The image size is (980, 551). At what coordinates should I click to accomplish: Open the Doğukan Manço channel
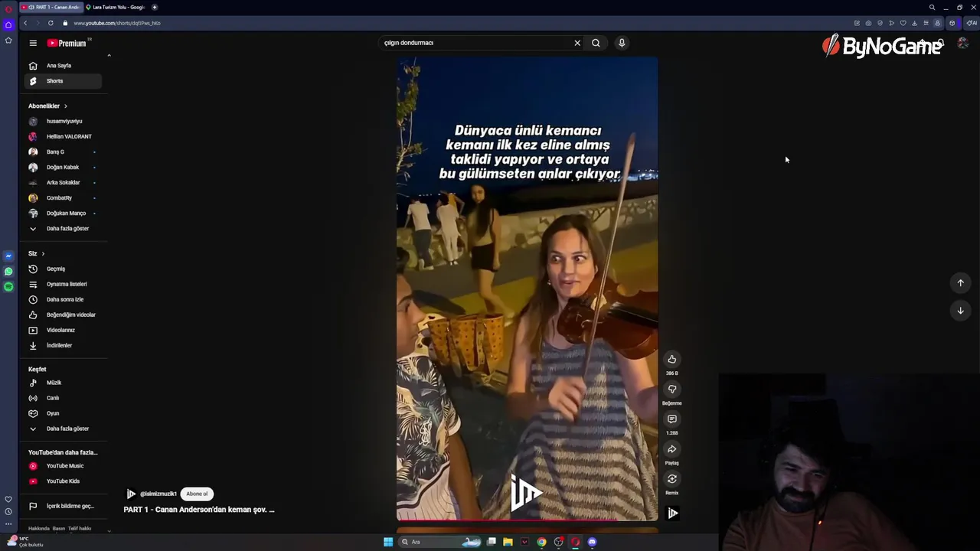coord(62,213)
